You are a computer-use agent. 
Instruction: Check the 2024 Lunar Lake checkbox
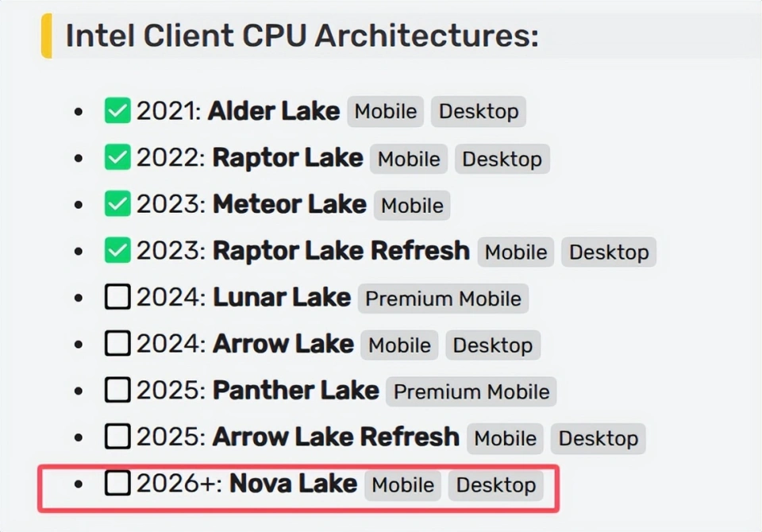point(117,298)
